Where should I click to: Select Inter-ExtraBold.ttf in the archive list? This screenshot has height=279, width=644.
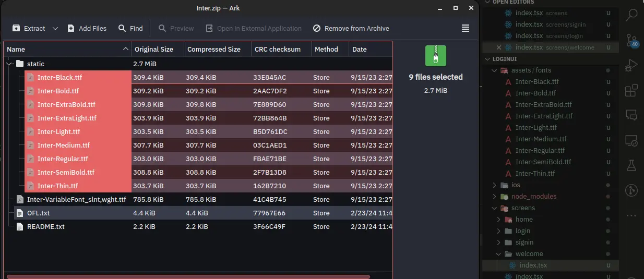tap(66, 104)
